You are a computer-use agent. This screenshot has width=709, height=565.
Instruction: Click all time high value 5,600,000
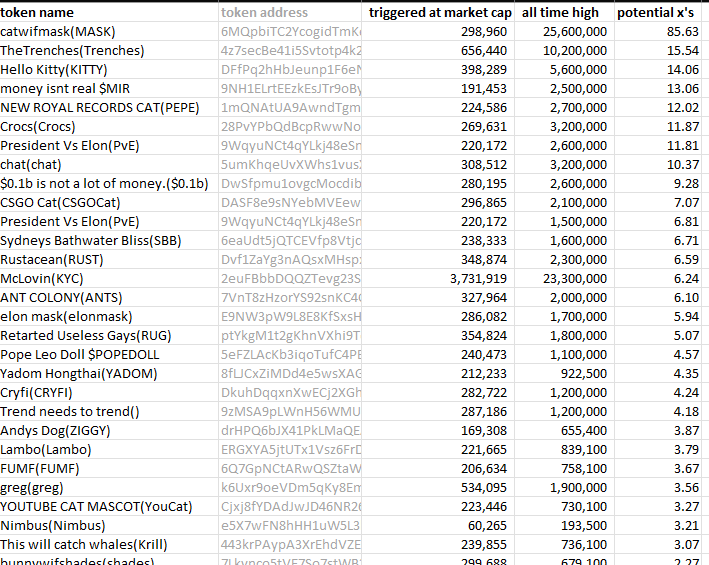(x=564, y=70)
